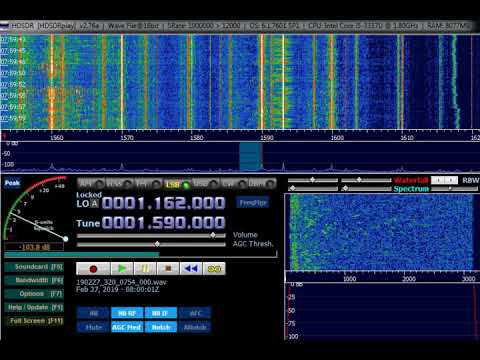Select LSB demodulation mode

[x=177, y=184]
